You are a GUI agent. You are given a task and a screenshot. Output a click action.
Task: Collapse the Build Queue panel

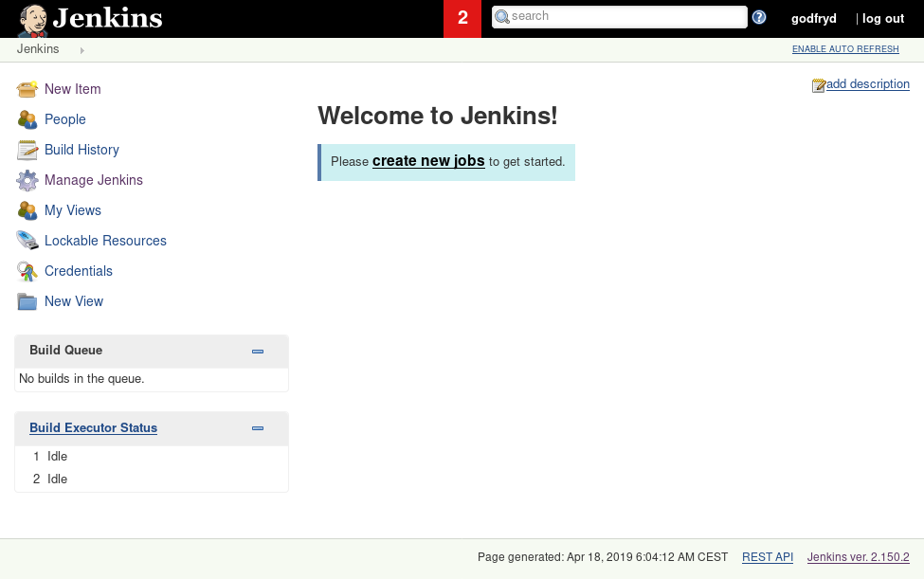pyautogui.click(x=258, y=352)
